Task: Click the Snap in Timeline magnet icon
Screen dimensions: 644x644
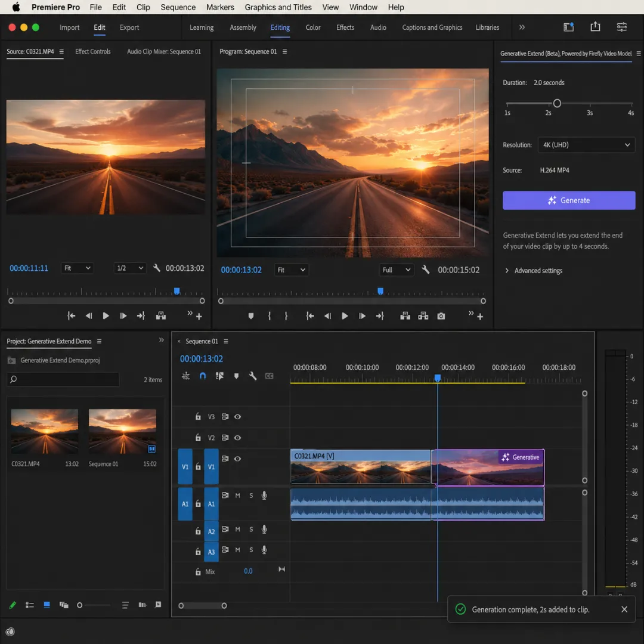Action: (x=203, y=376)
